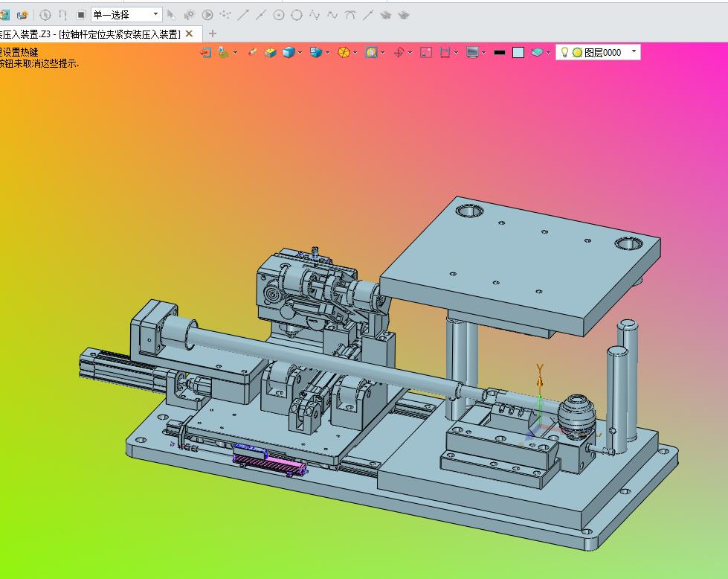Viewport: 728px width, 579px height.
Task: Click the figure-on-green-plane icon
Action: pyautogui.click(x=224, y=53)
